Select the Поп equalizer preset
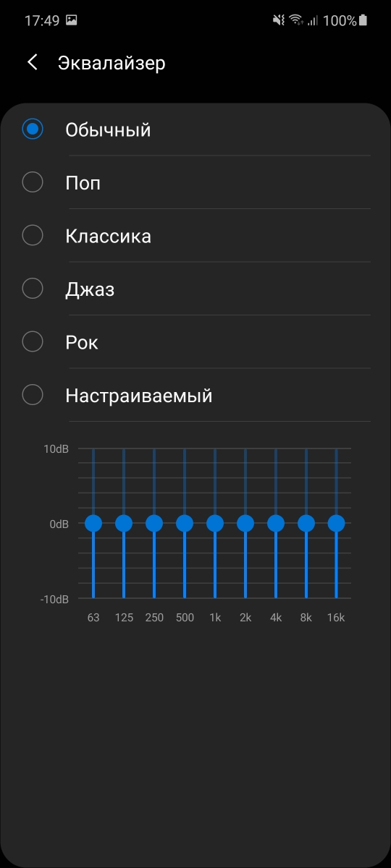Image resolution: width=391 pixels, height=868 pixels. [195, 183]
